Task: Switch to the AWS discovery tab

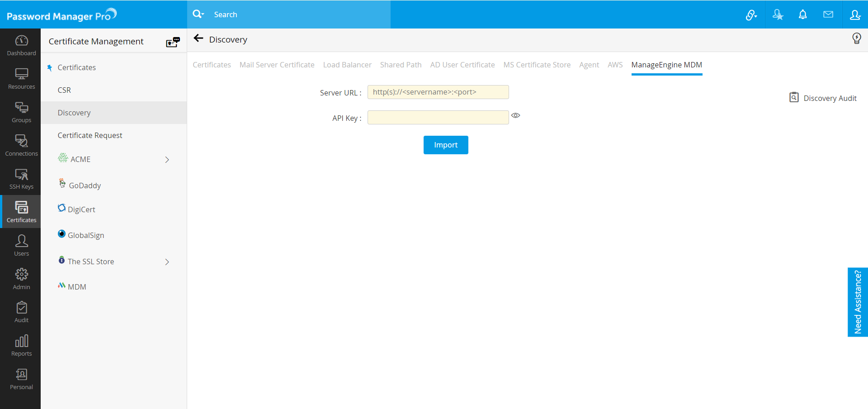Action: 615,65
